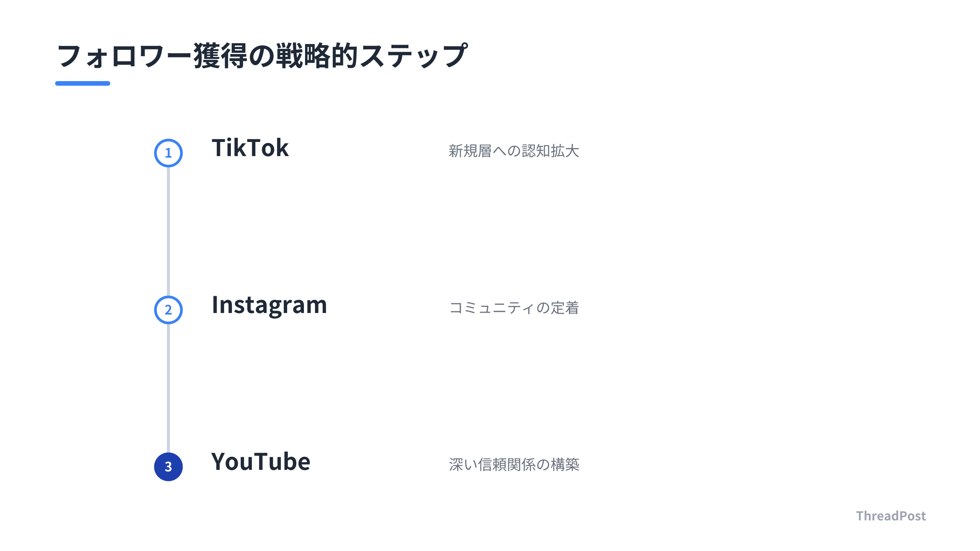The height and width of the screenshot is (551, 980).
Task: Select the YouTube heading
Action: pyautogui.click(x=261, y=461)
